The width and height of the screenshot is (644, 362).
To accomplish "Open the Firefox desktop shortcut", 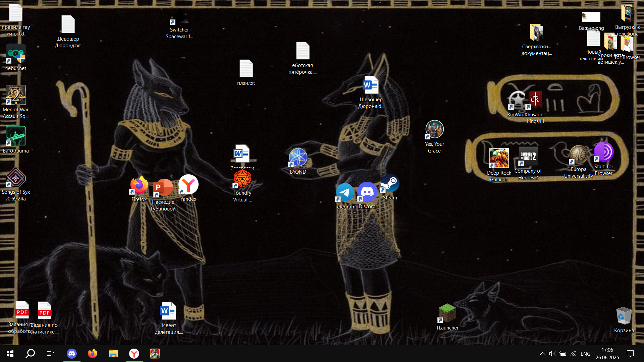I will point(139,185).
